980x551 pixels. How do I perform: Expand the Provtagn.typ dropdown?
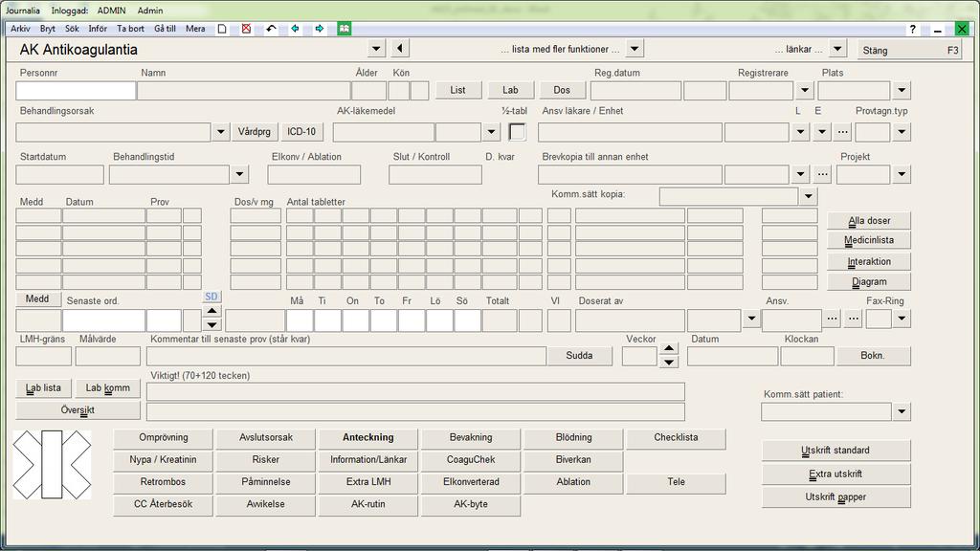click(x=902, y=132)
